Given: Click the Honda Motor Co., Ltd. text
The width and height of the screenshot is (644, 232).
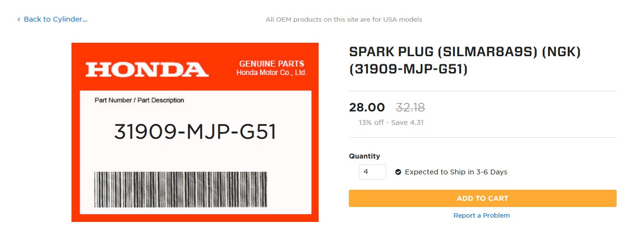Looking at the screenshot, I should tap(271, 73).
